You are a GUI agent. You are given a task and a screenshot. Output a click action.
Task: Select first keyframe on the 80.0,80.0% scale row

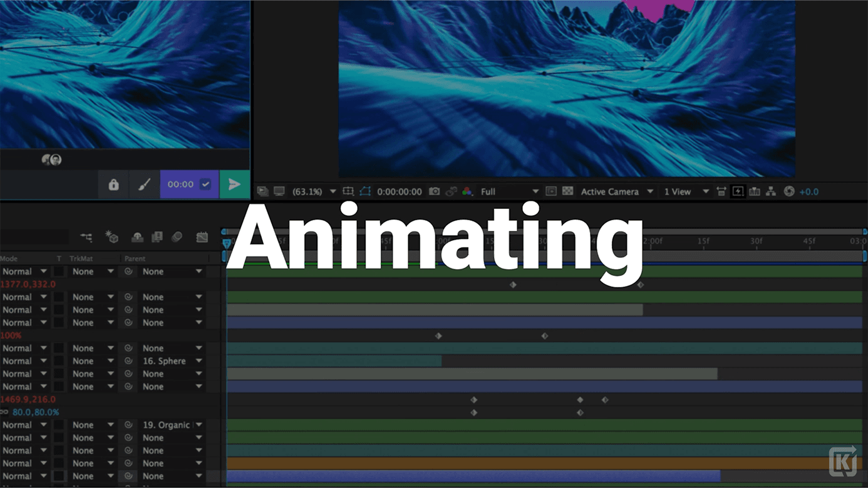click(x=474, y=413)
